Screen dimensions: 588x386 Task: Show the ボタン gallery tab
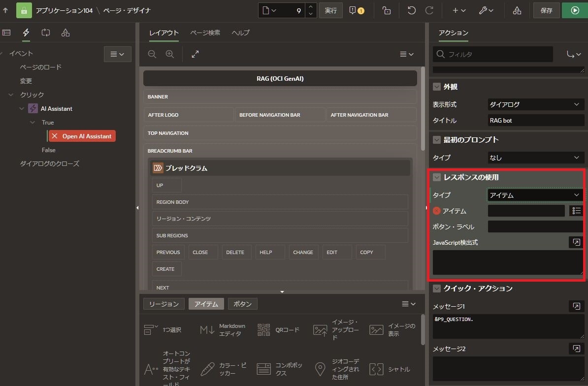(243, 304)
